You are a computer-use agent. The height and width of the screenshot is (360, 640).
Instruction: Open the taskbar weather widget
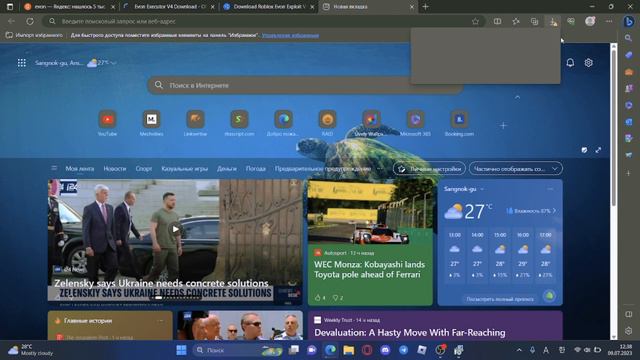31,350
